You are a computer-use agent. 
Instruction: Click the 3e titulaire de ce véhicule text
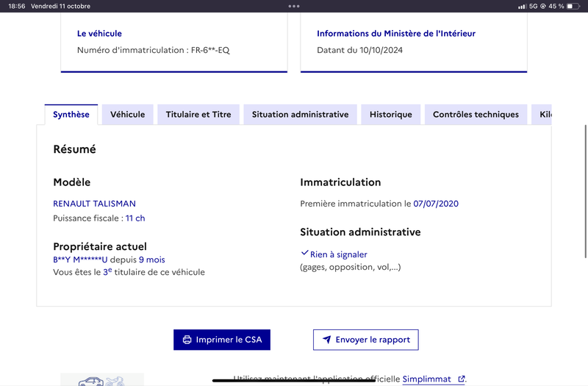pyautogui.click(x=154, y=272)
